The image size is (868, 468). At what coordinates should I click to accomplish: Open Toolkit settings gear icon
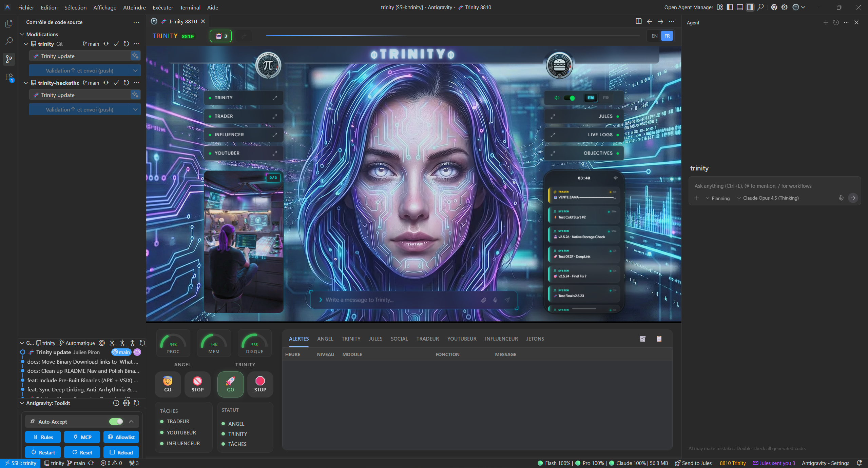(126, 403)
